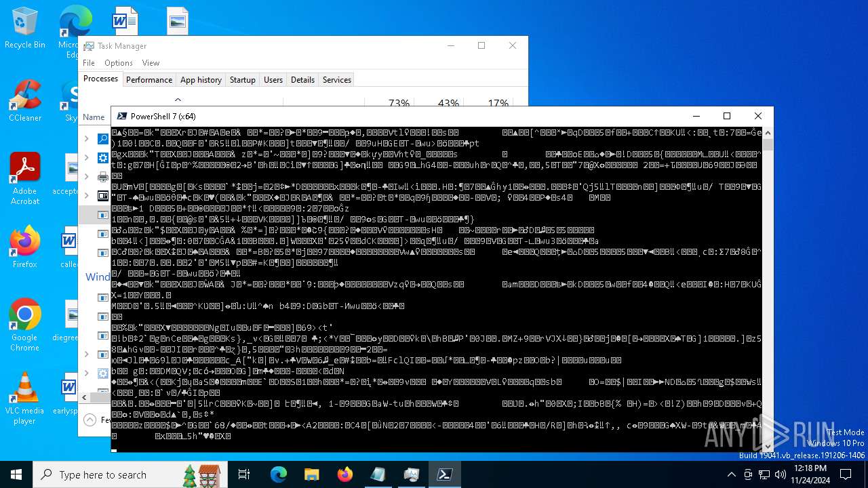Switch to the Startup tab
This screenshot has width=868, height=488.
coord(242,80)
